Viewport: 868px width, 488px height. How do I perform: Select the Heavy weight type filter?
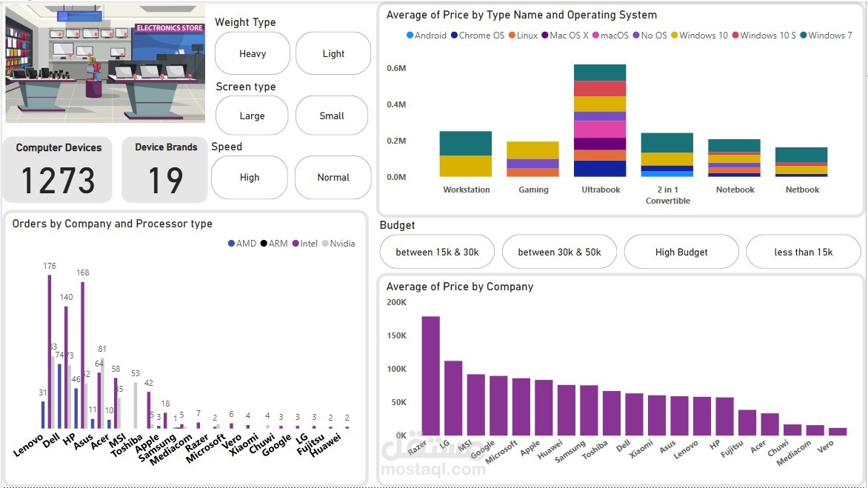pyautogui.click(x=253, y=53)
